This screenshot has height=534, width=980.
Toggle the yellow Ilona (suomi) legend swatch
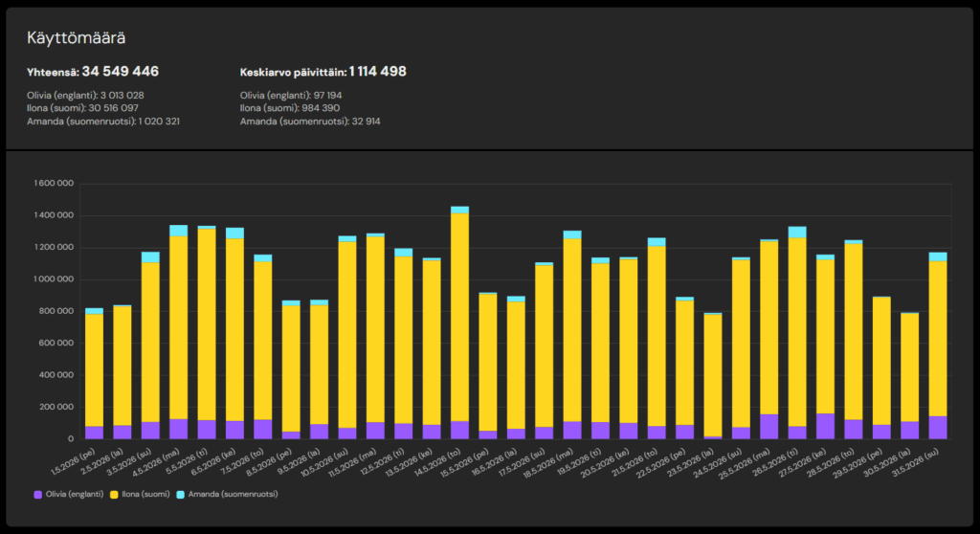click(x=115, y=495)
